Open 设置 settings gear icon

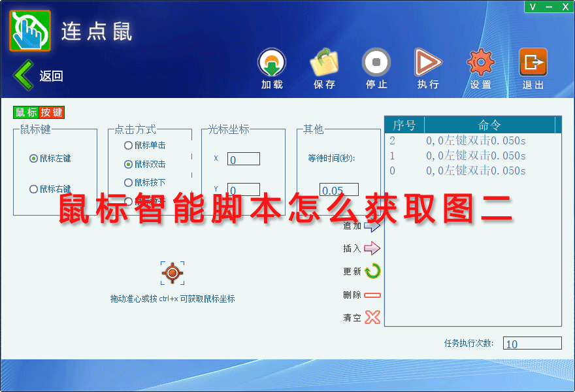(x=481, y=62)
